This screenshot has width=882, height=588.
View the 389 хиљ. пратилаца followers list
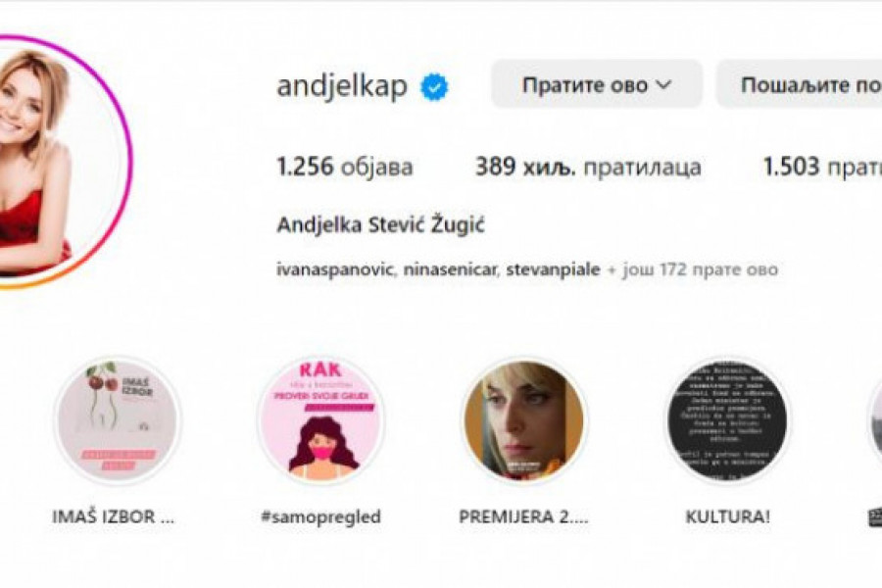[x=588, y=167]
